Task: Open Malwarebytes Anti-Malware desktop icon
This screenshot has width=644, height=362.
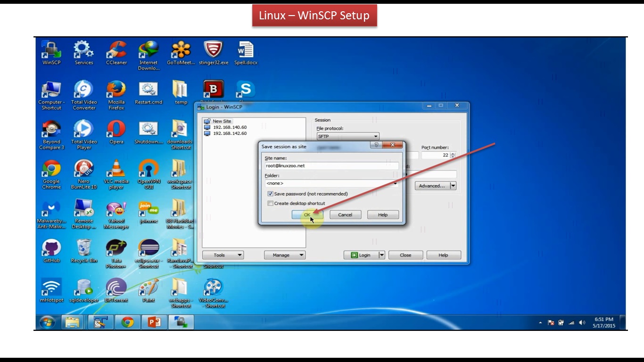Action: 51,214
